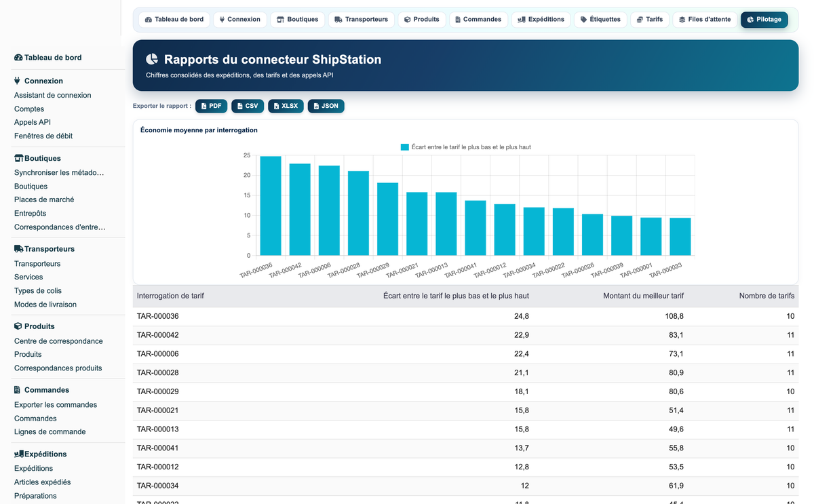Viewport: 814px width, 504px height.
Task: Select the Tarifs tab
Action: pyautogui.click(x=650, y=20)
